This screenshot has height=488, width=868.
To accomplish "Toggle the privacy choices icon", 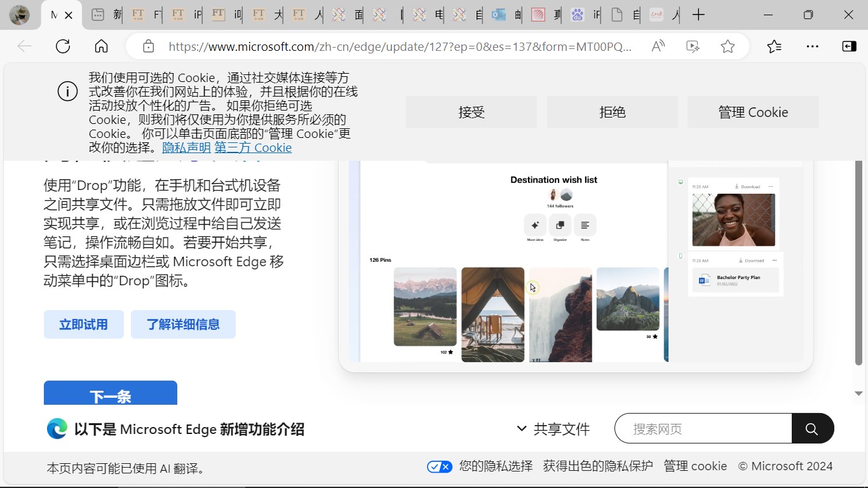I will [x=440, y=466].
